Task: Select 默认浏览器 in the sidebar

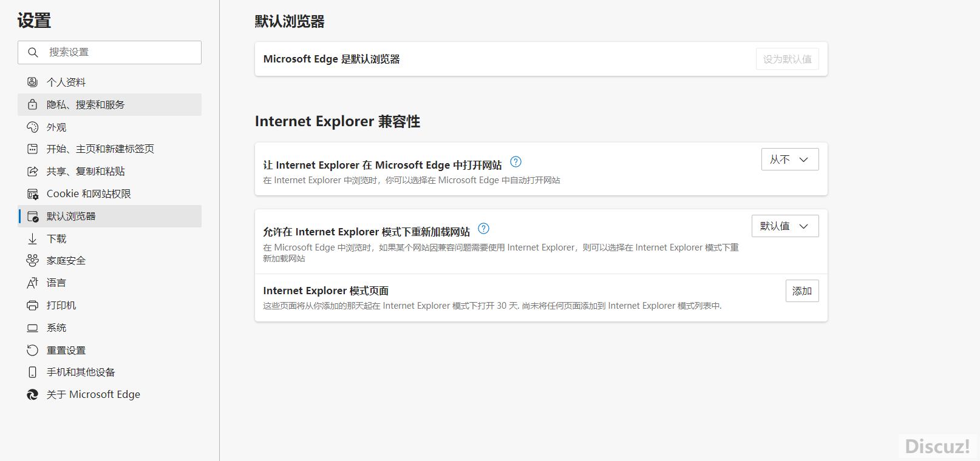Action: pyautogui.click(x=110, y=216)
